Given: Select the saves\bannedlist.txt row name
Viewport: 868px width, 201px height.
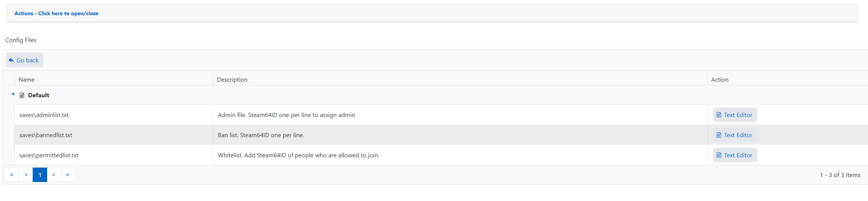Looking at the screenshot, I should [46, 135].
